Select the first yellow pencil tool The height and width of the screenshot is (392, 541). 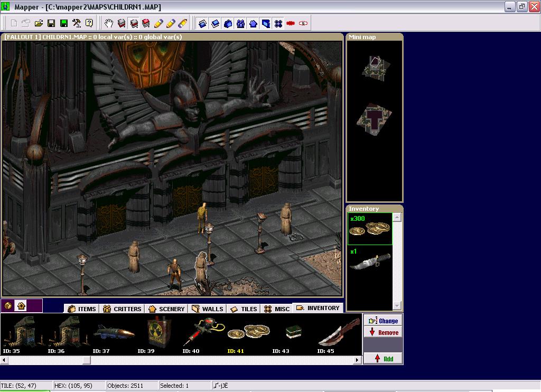coord(158,23)
